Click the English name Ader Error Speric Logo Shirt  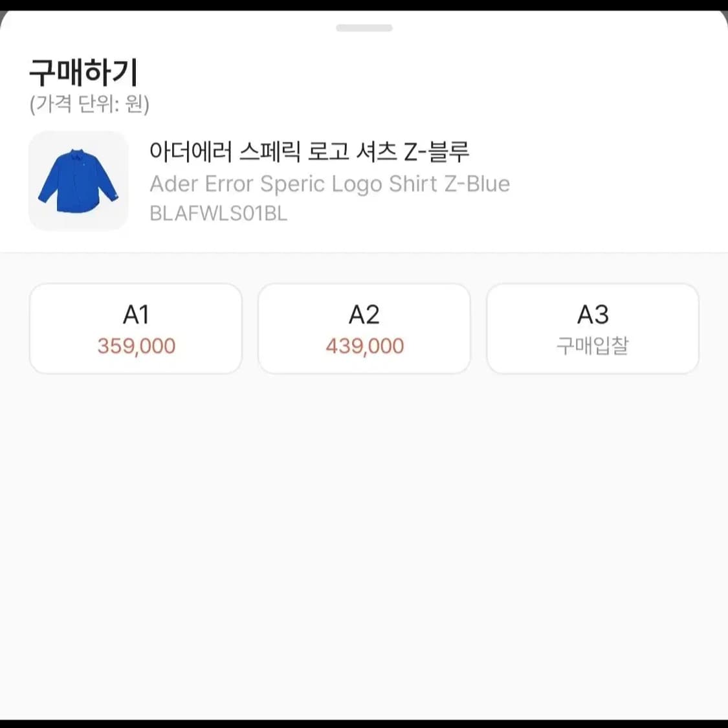coord(330,184)
